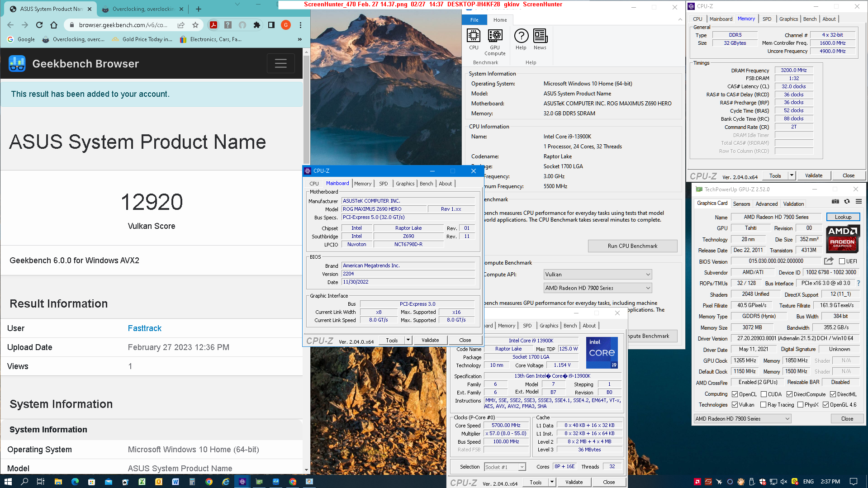868x488 pixels.
Task: Toggle Chrome side panel icon
Action: [271, 25]
